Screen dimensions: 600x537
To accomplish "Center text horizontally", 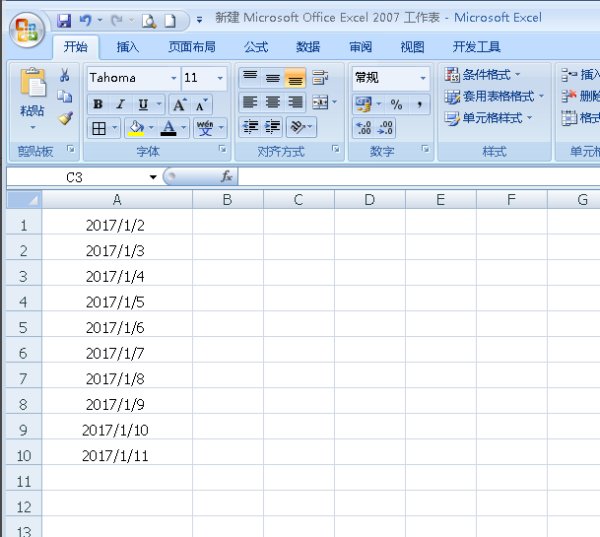I will pyautogui.click(x=272, y=102).
